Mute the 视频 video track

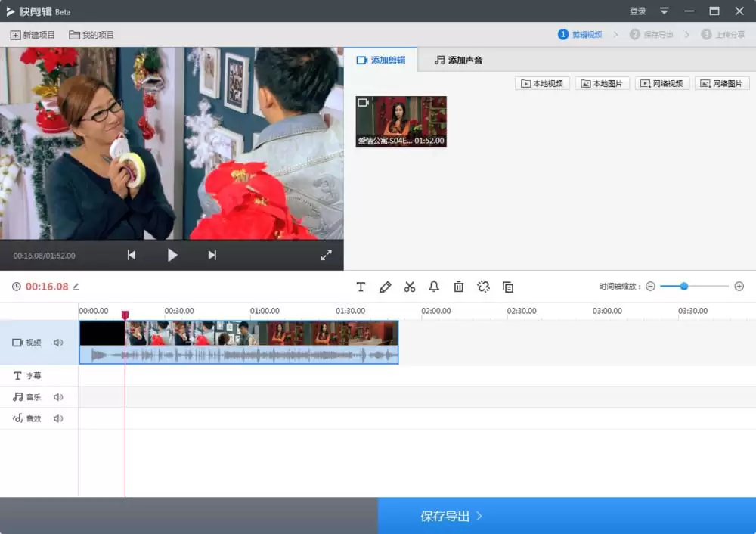tap(58, 343)
